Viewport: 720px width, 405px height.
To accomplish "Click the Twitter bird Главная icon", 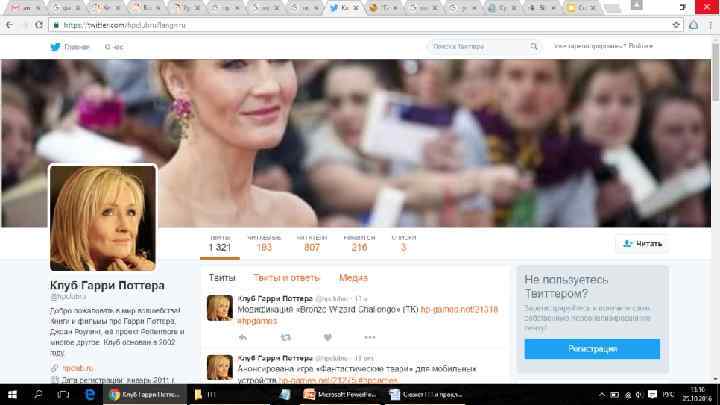I will (x=55, y=47).
